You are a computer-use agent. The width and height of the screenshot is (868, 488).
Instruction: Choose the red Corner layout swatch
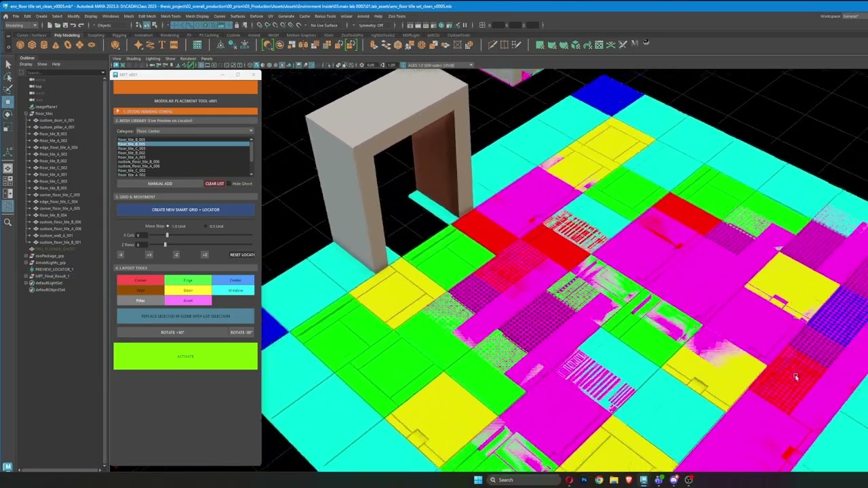click(x=140, y=280)
